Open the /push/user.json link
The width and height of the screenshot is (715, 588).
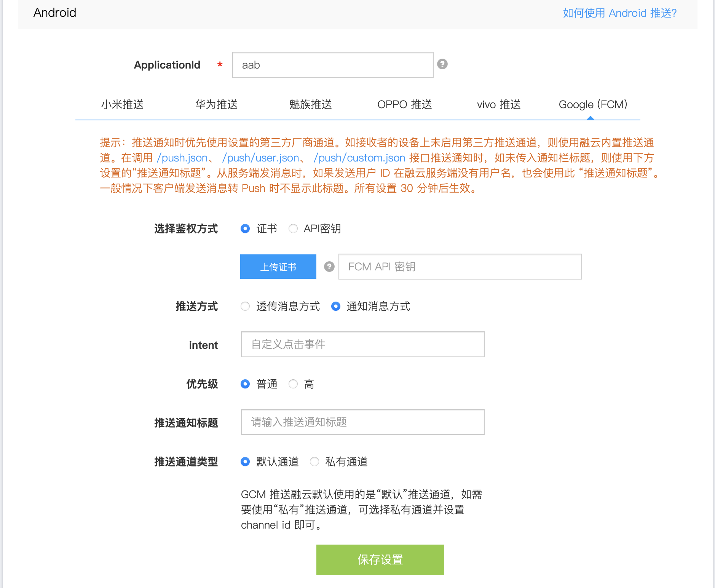pyautogui.click(x=261, y=158)
